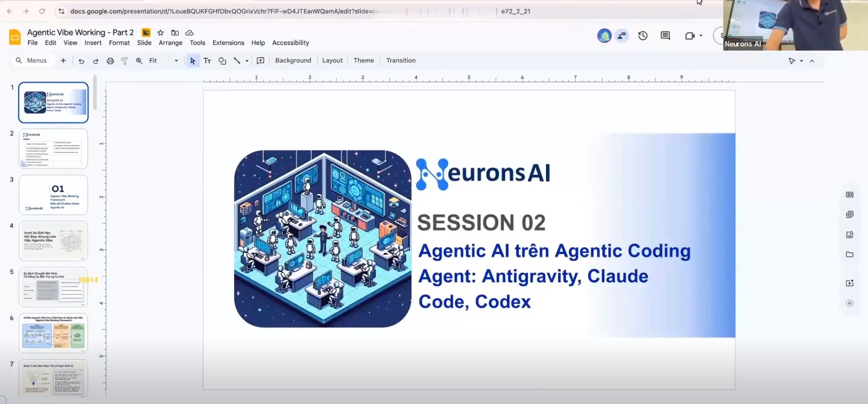This screenshot has width=868, height=404.
Task: Open image search icon in right sidebar
Action: 850,234
